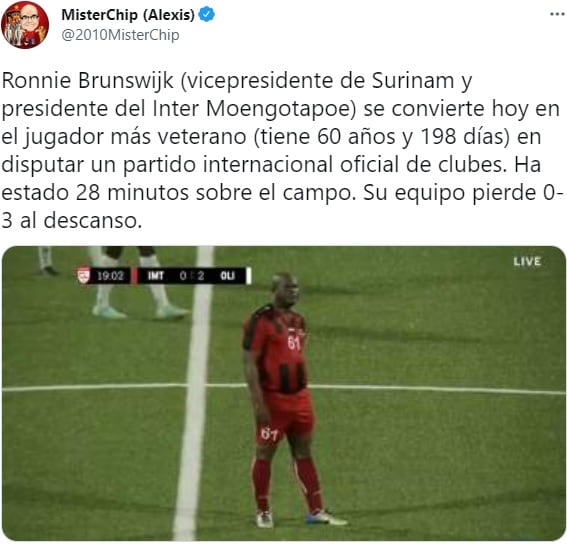Click the background player's light-colored boots
The width and height of the screenshot is (567, 551).
pyautogui.click(x=140, y=311)
